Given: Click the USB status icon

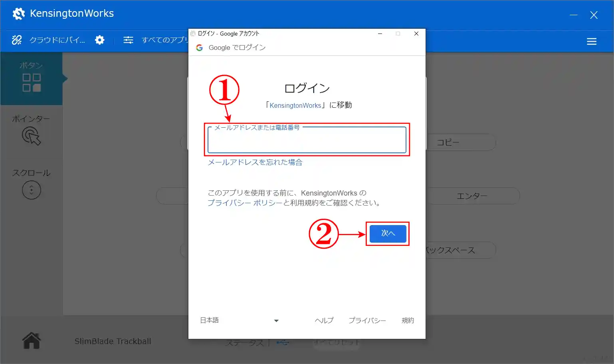Looking at the screenshot, I should 283,342.
